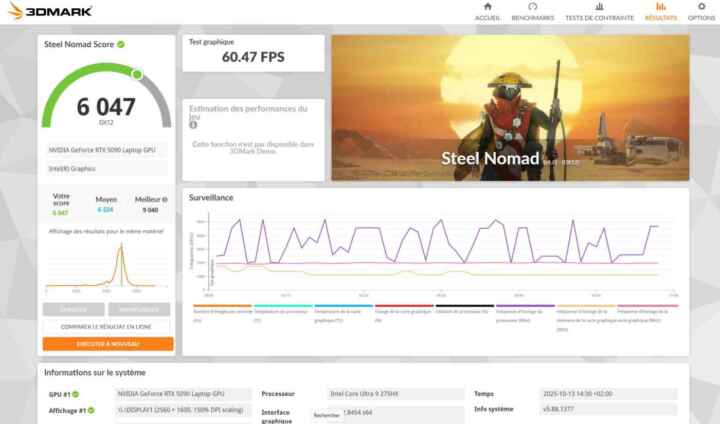Click green check next to Steel Nomad Score

coord(121,45)
